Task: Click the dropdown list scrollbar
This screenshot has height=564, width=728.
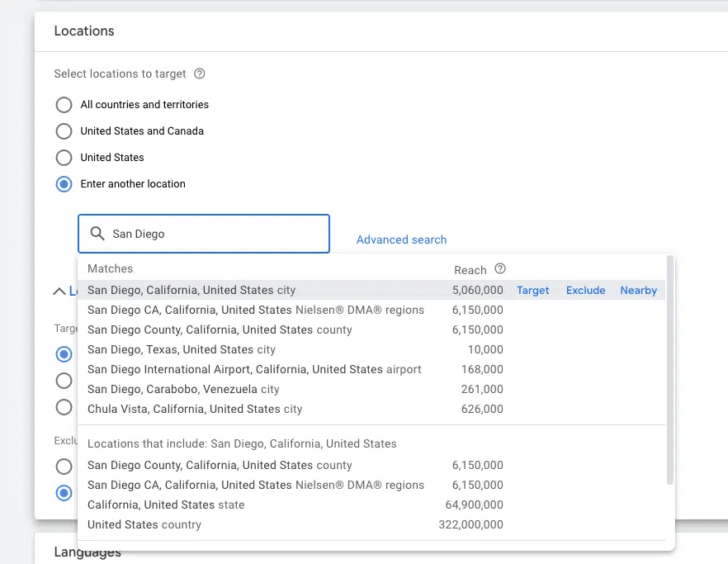Action: 670,370
